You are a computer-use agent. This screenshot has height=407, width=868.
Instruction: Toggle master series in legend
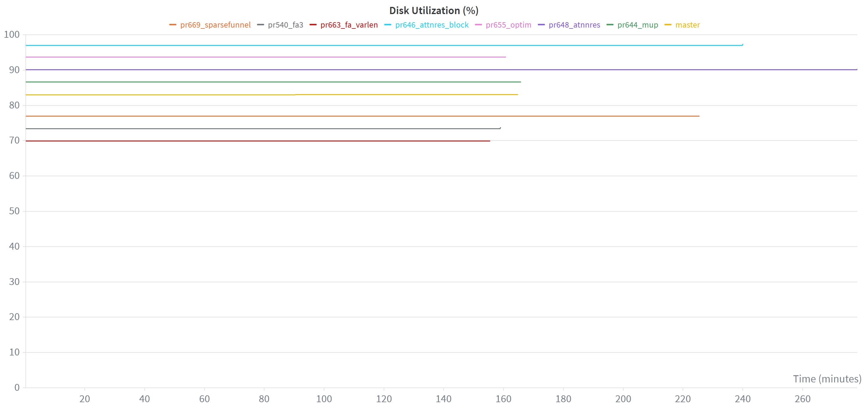(x=687, y=25)
